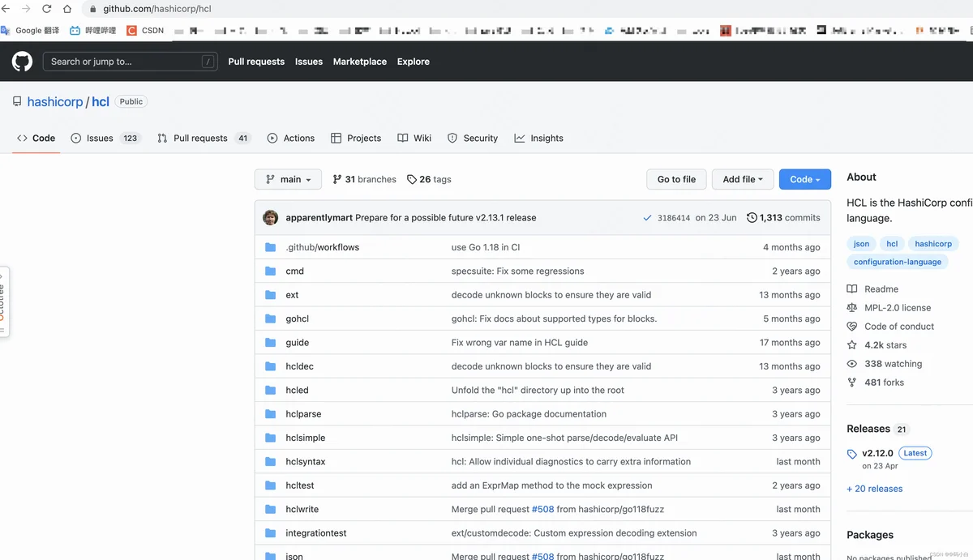This screenshot has width=973, height=560.
Task: Click the folder icon beside guide
Action: click(271, 343)
